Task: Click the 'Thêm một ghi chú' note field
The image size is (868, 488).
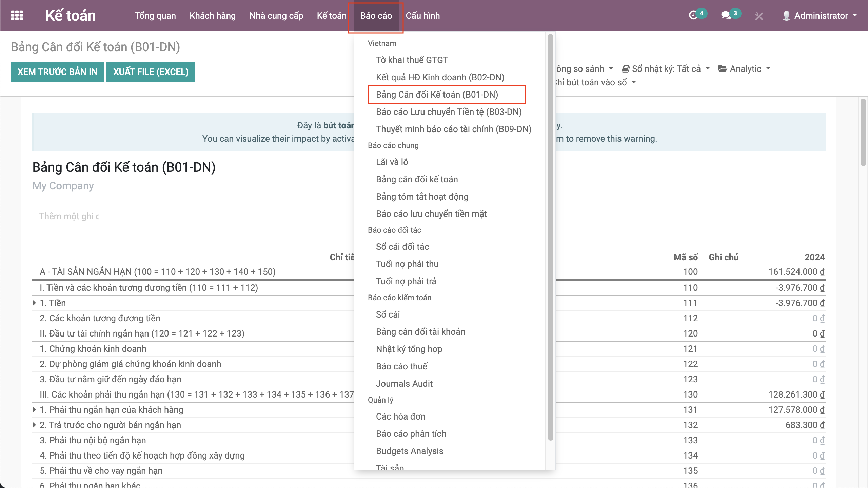Action: pyautogui.click(x=70, y=216)
